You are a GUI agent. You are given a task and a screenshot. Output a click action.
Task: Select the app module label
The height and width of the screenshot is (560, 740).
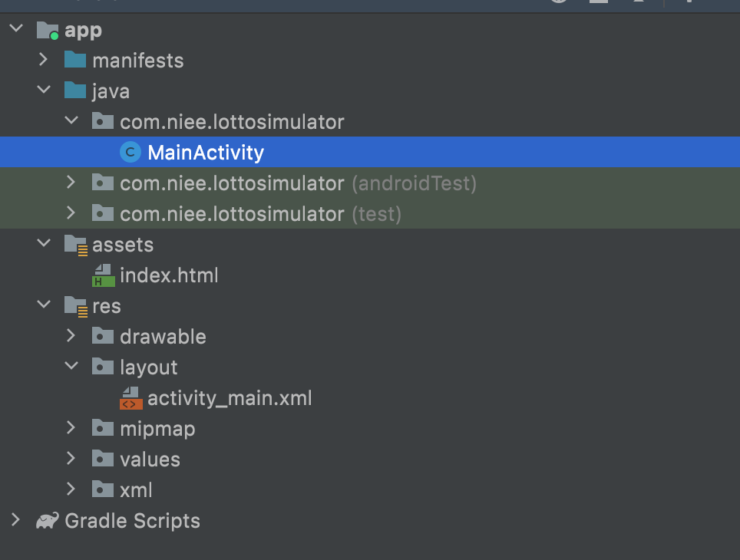[x=83, y=31]
